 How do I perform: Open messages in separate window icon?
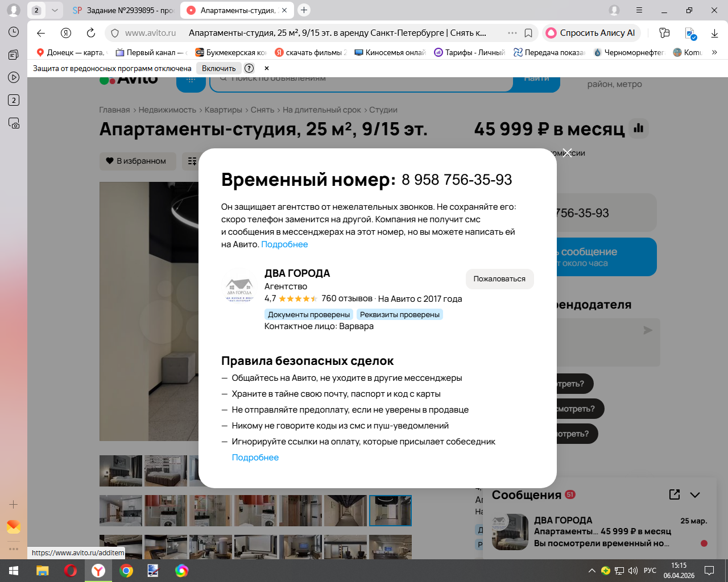pyautogui.click(x=675, y=494)
